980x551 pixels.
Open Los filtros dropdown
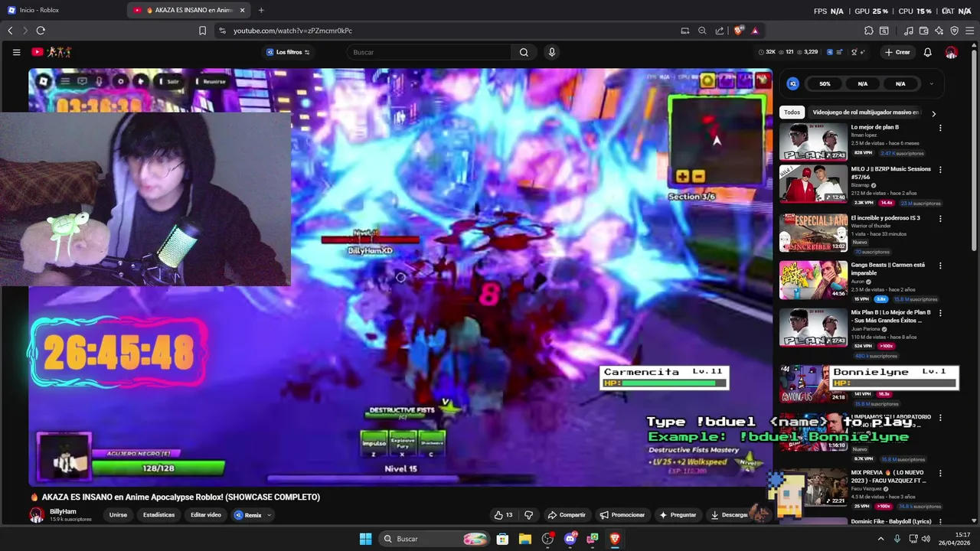(x=288, y=52)
